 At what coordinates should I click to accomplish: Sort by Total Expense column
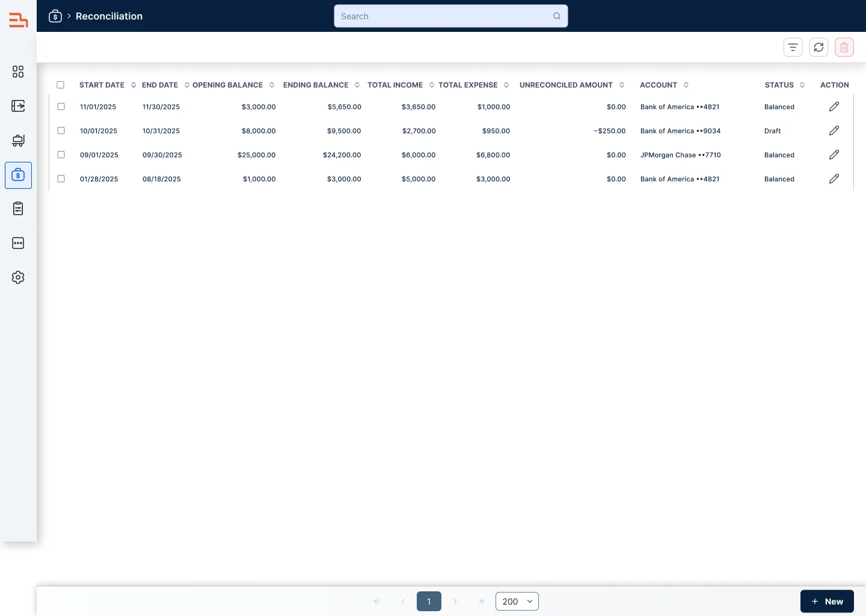tap(506, 85)
